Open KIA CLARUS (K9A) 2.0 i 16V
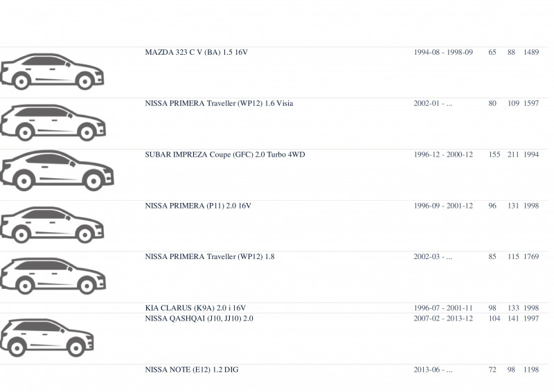 pyautogui.click(x=195, y=308)
